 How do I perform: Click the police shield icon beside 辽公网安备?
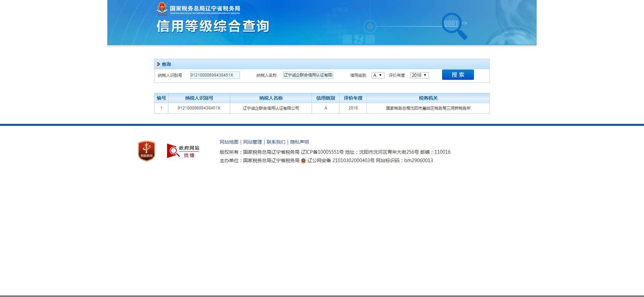(303, 161)
